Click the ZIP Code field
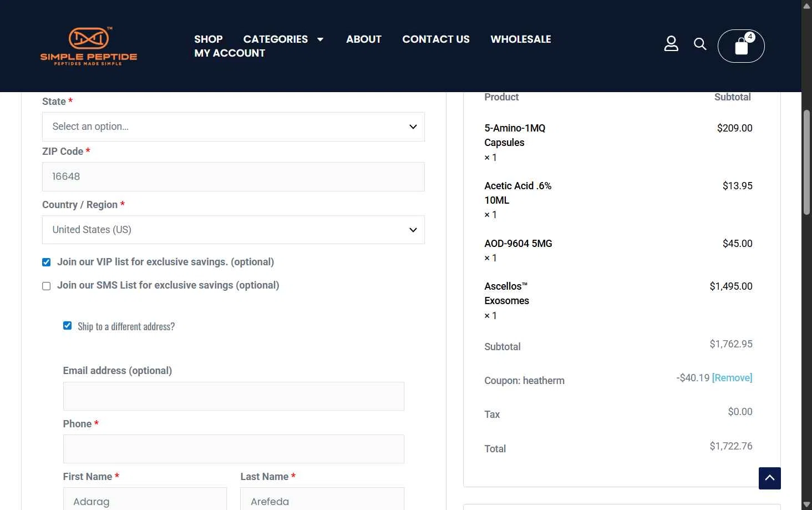 coord(234,176)
